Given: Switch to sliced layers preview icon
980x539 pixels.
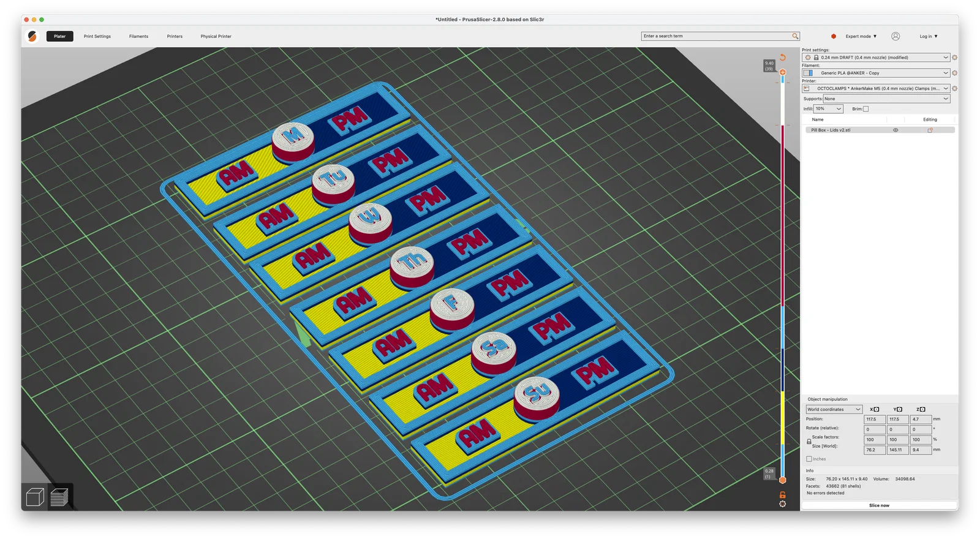Looking at the screenshot, I should coord(59,497).
